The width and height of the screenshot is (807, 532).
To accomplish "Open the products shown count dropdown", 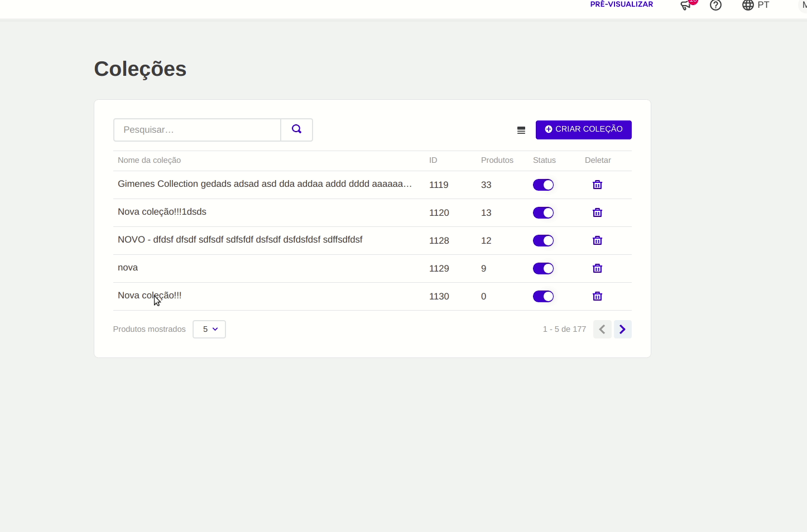I will pyautogui.click(x=209, y=330).
